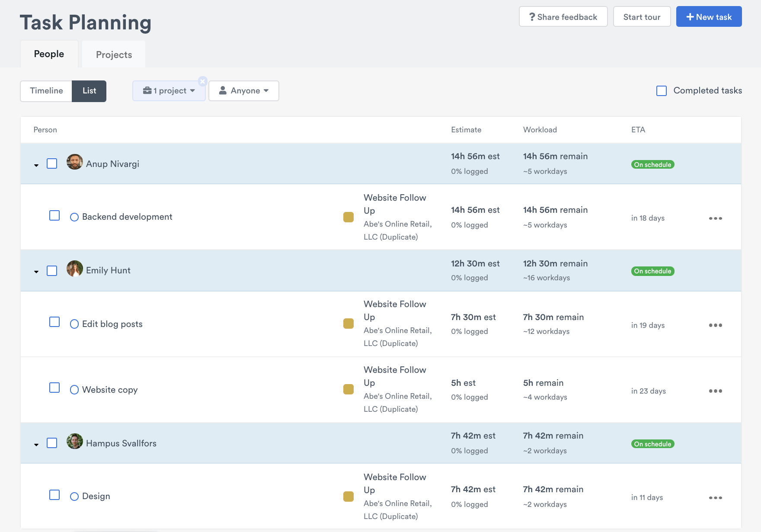The width and height of the screenshot is (761, 532).
Task: Clear the 1 project filter with x icon
Action: (x=202, y=81)
